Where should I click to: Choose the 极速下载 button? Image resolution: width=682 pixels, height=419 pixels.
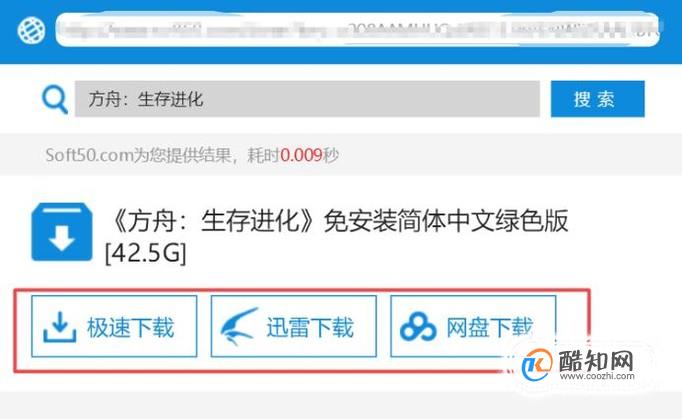[x=114, y=326]
